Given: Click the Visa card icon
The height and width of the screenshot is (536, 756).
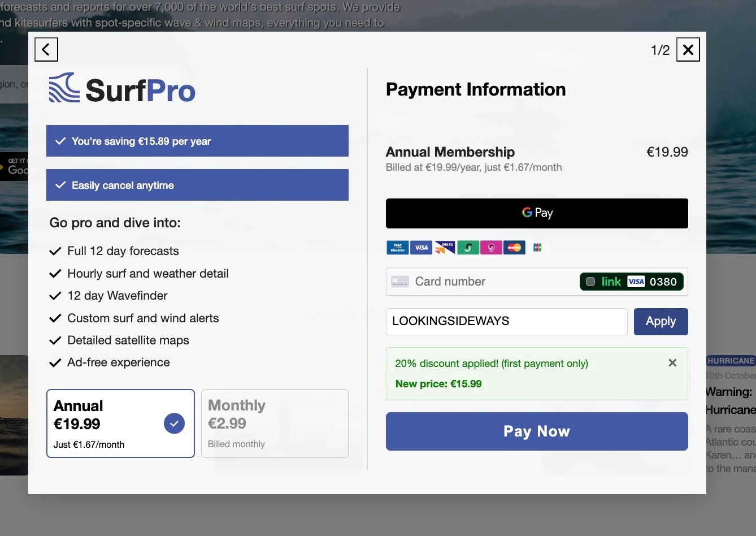Looking at the screenshot, I should [x=421, y=247].
